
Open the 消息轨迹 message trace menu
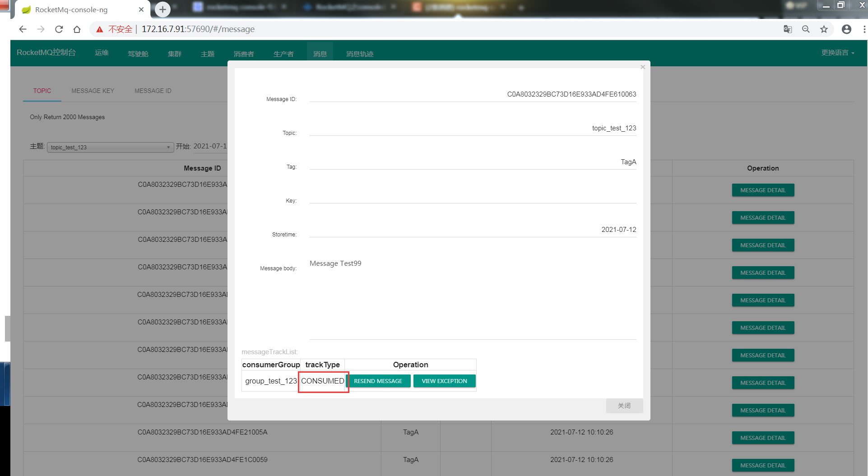360,54
